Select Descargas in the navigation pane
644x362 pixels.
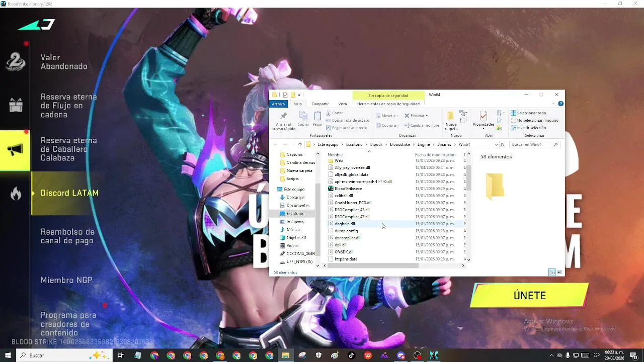coord(295,197)
